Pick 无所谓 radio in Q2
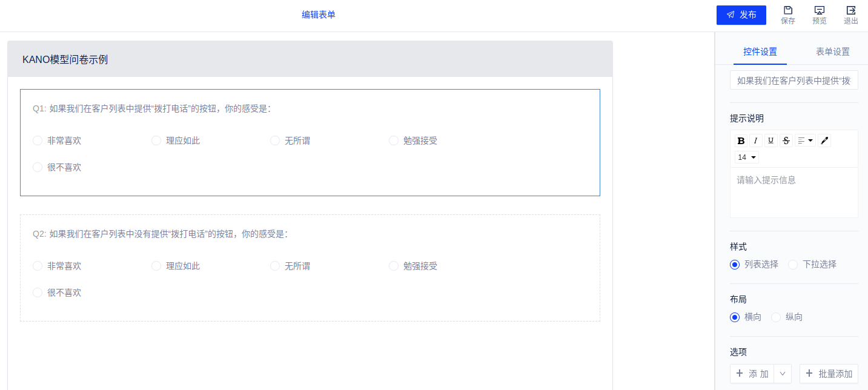 pyautogui.click(x=275, y=266)
